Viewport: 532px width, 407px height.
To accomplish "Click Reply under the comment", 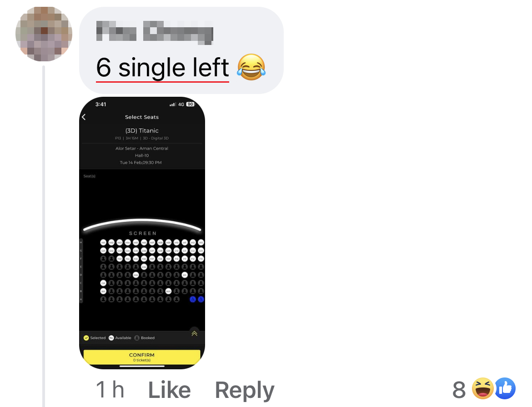I will 245,390.
